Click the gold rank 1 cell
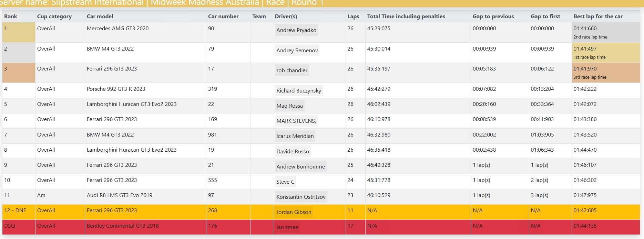Image resolution: width=644 pixels, height=239 pixels. (19, 33)
